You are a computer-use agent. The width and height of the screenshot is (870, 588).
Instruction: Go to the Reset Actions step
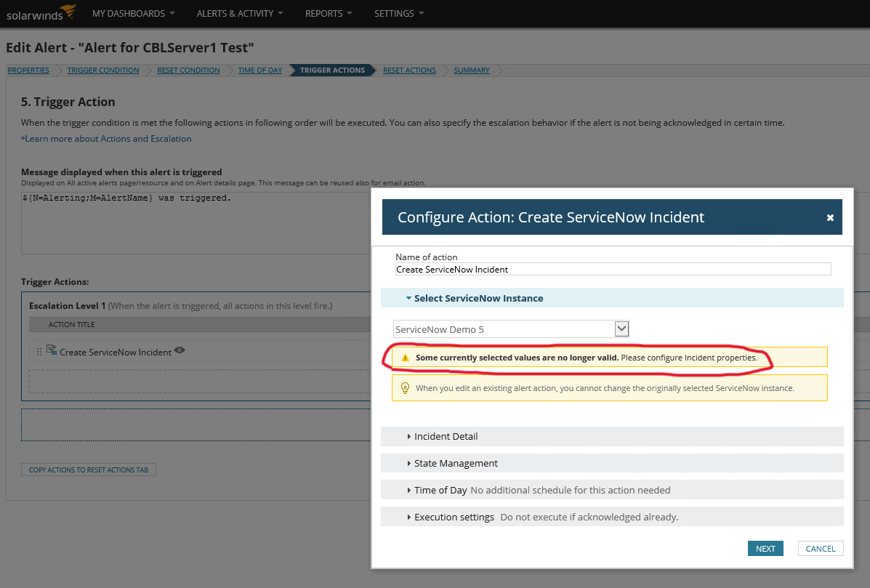click(409, 70)
